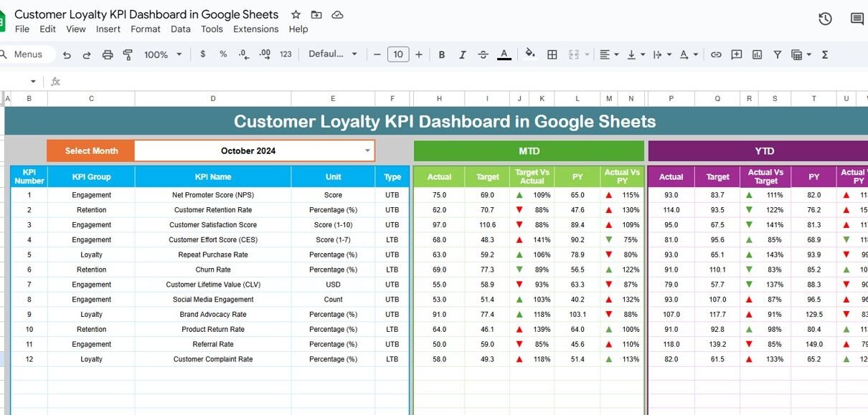Image resolution: width=868 pixels, height=415 pixels.
Task: Toggle strikethrough formatting
Action: click(x=483, y=54)
